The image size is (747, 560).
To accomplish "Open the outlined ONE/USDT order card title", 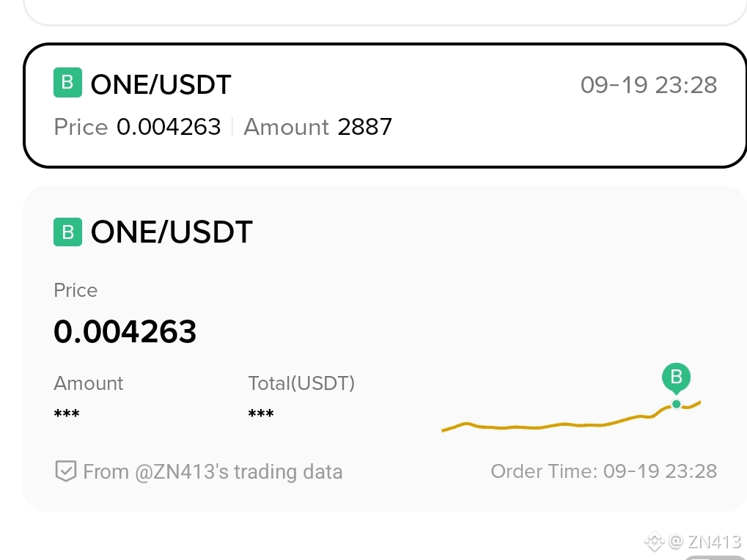I will point(161,85).
